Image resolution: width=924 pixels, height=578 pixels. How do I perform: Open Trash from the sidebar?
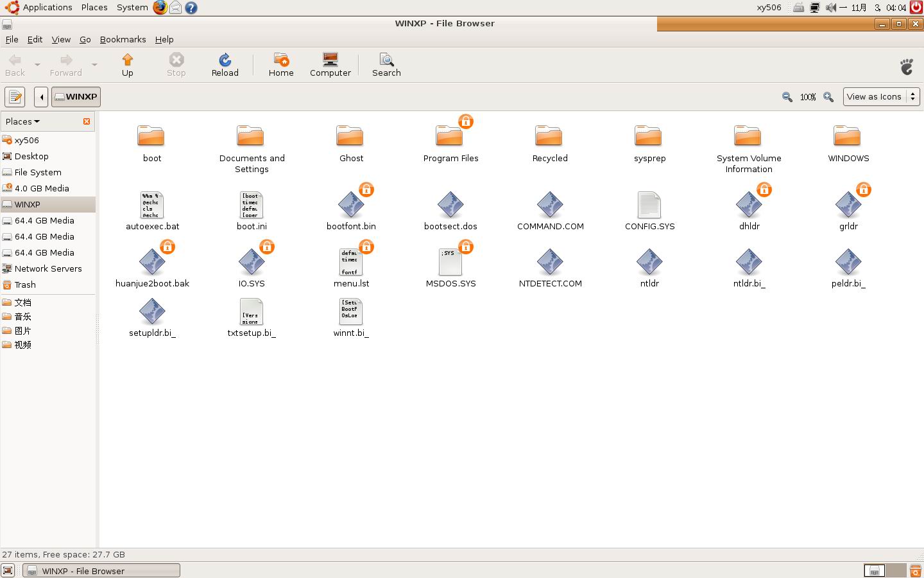click(x=48, y=285)
